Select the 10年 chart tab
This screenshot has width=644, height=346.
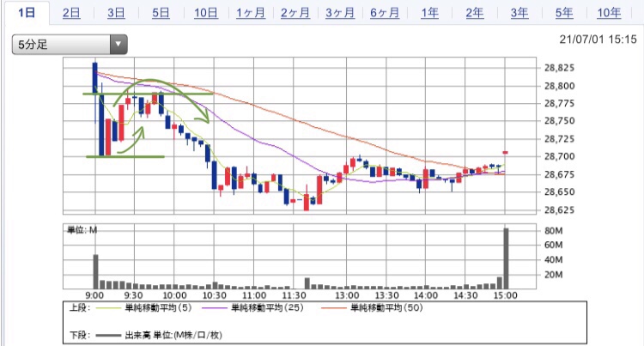click(609, 13)
